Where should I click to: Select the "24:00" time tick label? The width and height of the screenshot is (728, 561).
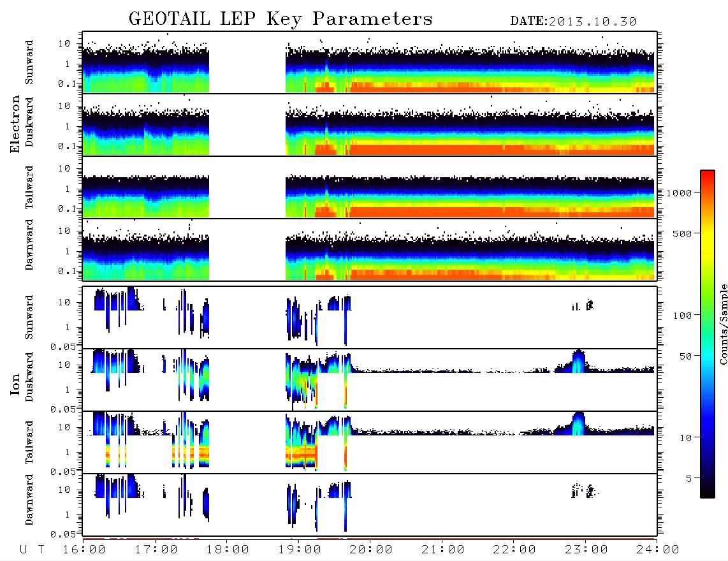click(x=659, y=550)
